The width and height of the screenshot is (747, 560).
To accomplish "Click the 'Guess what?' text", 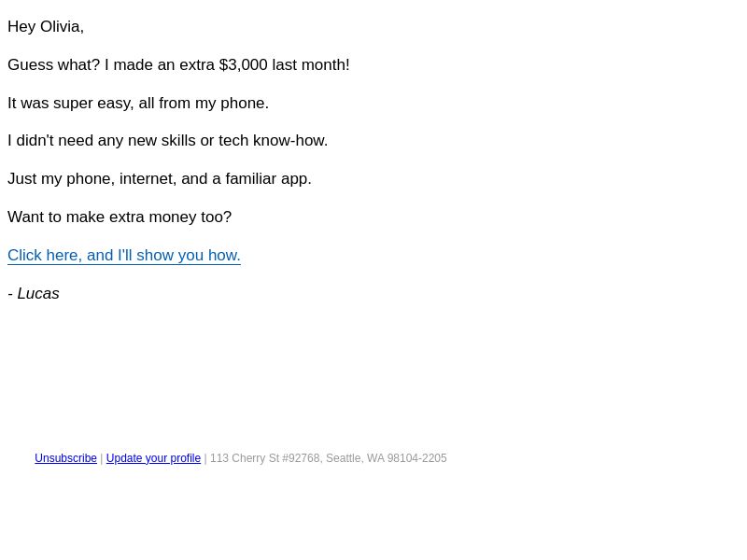I will click(54, 64).
